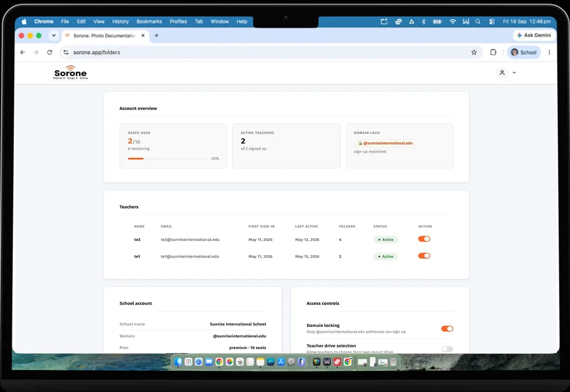
Task: Open the School profile button
Action: coord(524,52)
